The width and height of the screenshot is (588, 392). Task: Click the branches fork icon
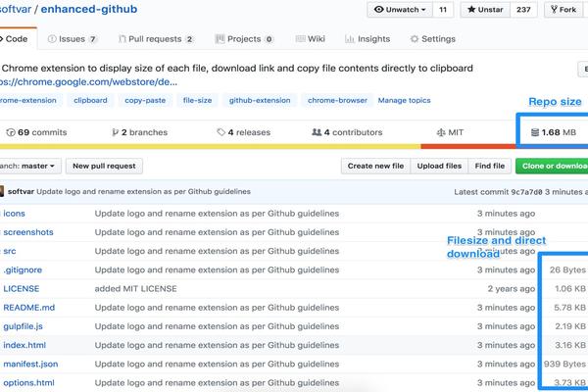115,132
